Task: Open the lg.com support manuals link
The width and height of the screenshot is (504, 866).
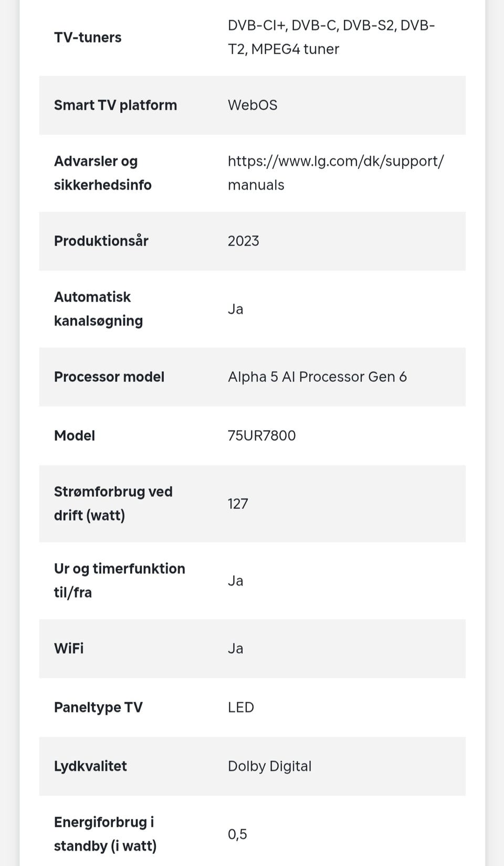Action: (335, 173)
